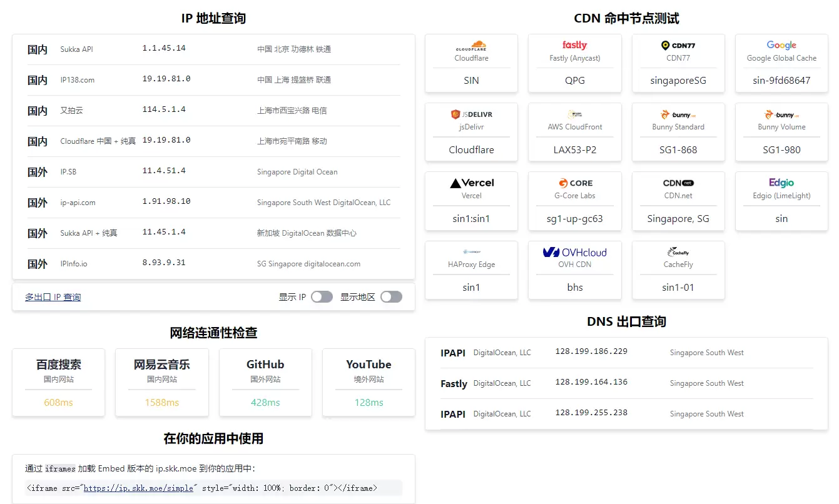Click the Fastly label in DNS table

pos(454,384)
